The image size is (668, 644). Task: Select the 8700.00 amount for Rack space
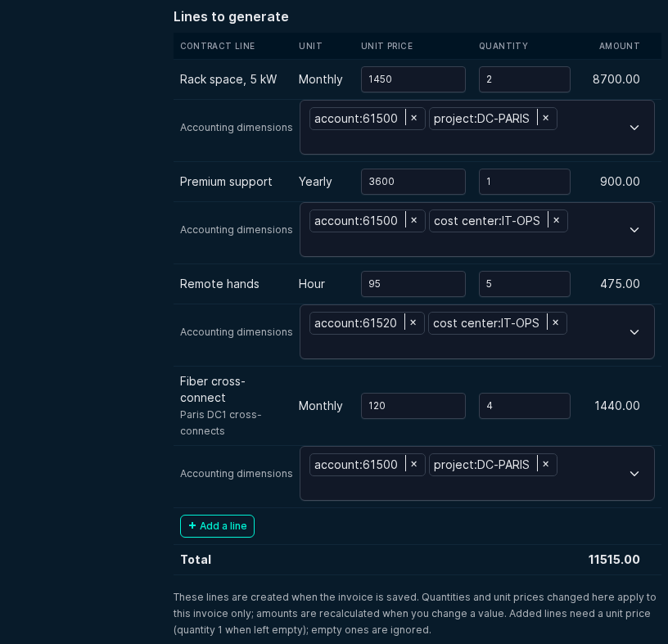(x=616, y=79)
